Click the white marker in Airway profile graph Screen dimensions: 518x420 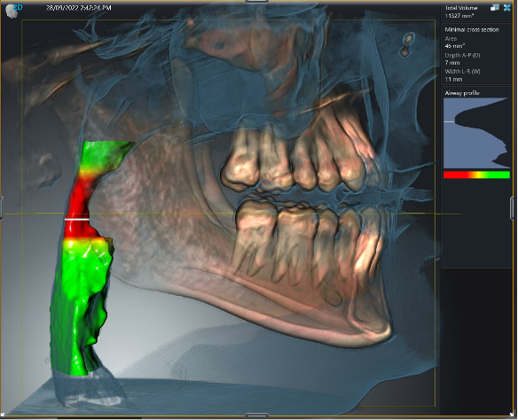450,121
